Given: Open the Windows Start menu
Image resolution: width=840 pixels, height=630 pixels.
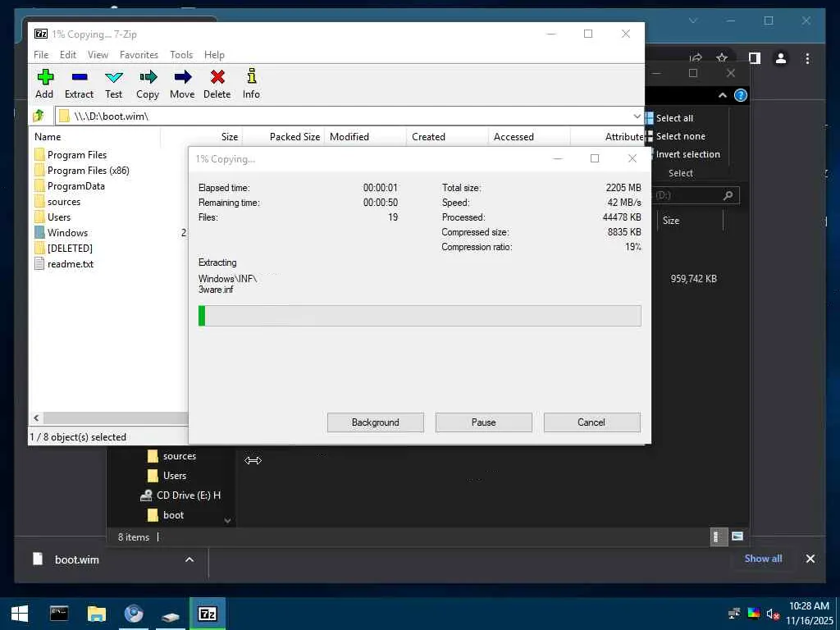Looking at the screenshot, I should coord(20,614).
